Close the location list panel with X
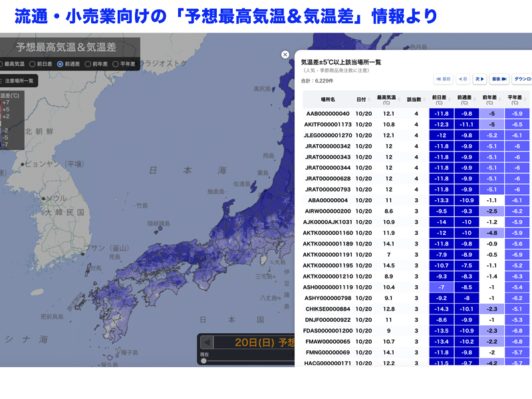The height and width of the screenshot is (399, 532). point(285,55)
